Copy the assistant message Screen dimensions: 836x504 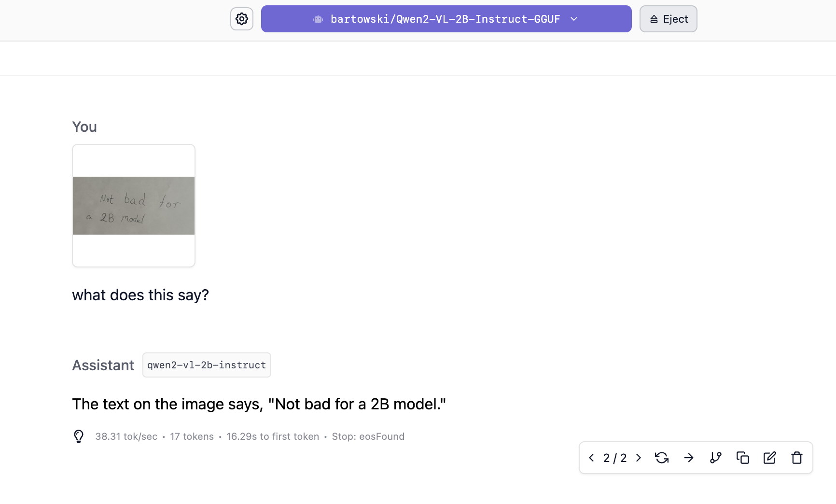pos(743,458)
